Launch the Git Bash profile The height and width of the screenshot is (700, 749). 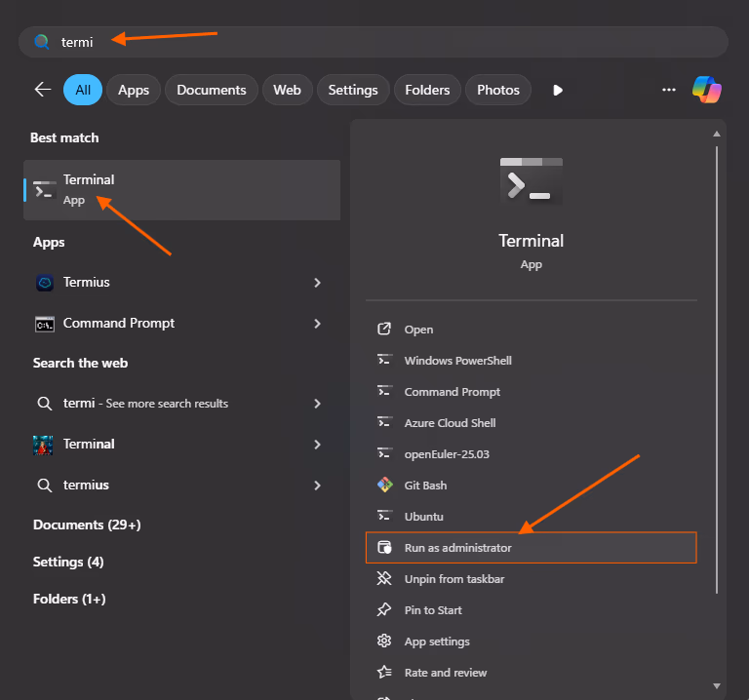532,486
